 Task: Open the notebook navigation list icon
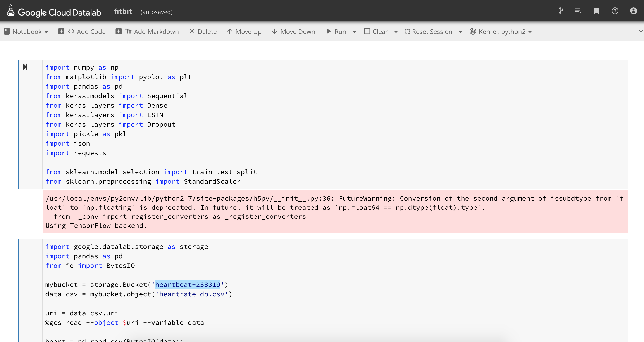(577, 11)
